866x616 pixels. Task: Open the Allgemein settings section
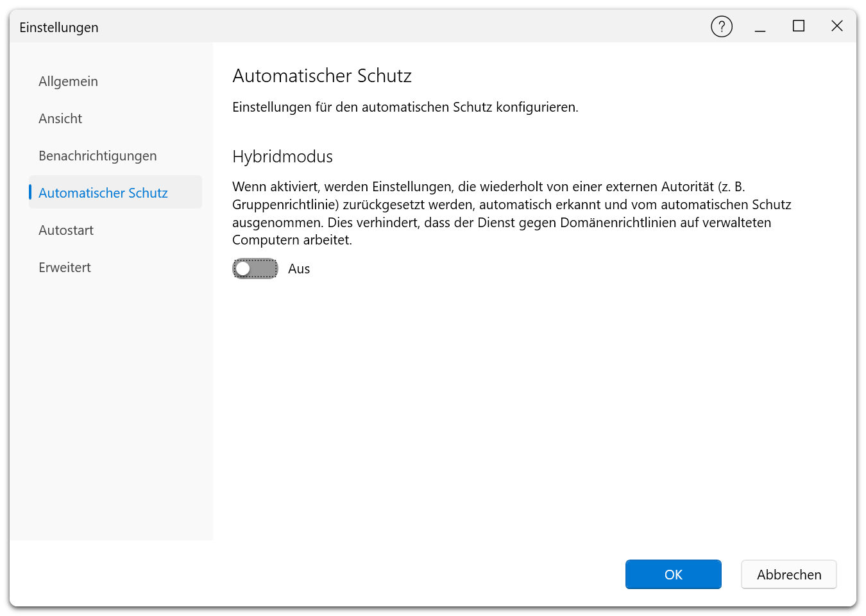click(115, 81)
